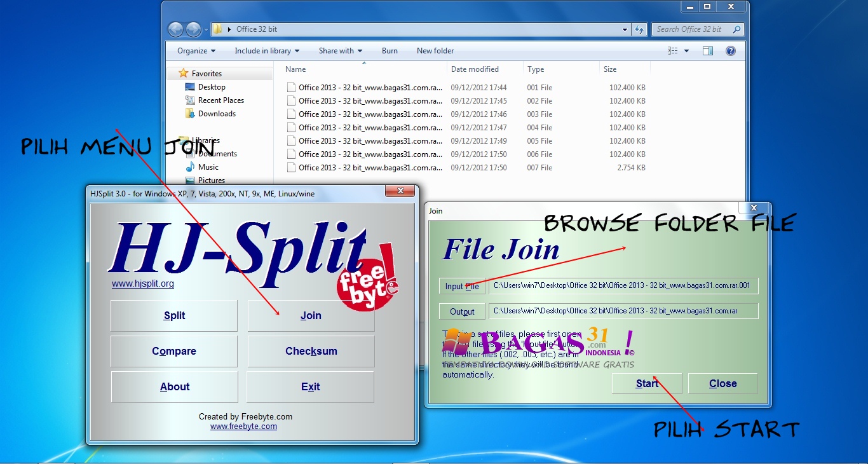Select the 003 File type row

466,114
